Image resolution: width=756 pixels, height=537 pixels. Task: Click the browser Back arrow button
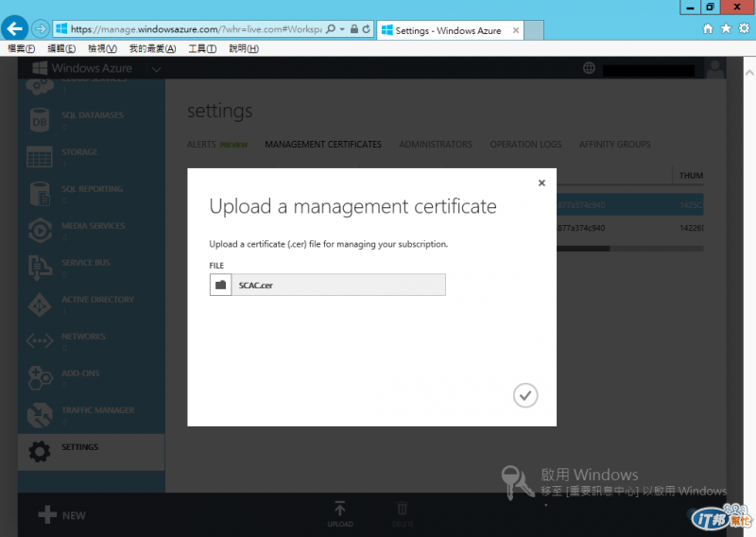(15, 29)
